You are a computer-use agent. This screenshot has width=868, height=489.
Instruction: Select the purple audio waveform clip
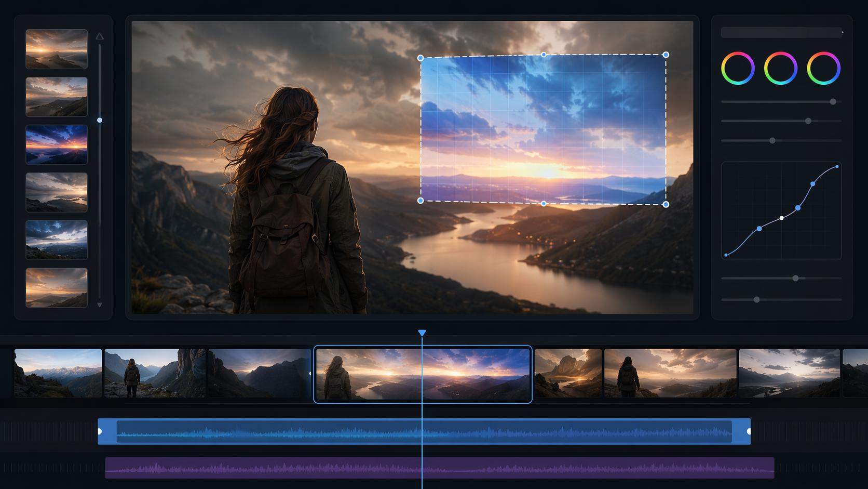coord(440,468)
